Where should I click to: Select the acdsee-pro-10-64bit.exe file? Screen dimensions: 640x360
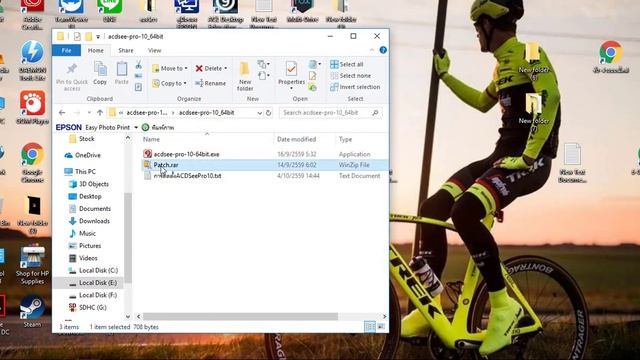(x=186, y=154)
